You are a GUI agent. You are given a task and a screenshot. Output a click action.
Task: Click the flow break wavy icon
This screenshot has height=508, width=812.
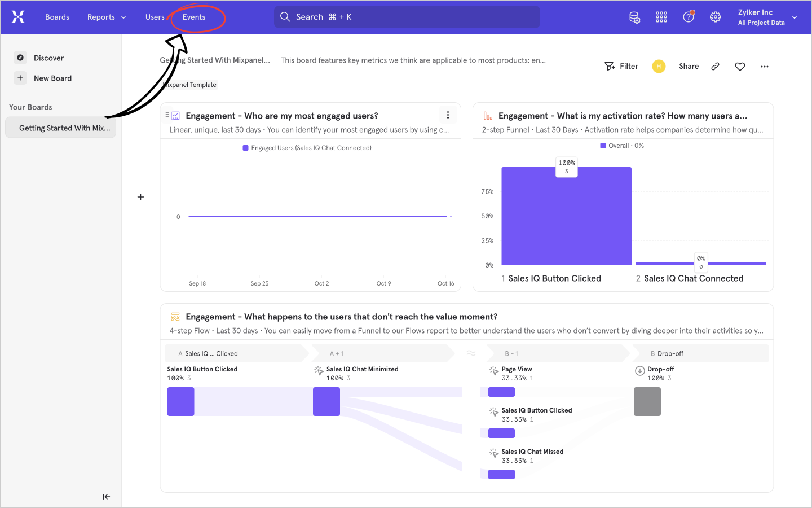(471, 353)
